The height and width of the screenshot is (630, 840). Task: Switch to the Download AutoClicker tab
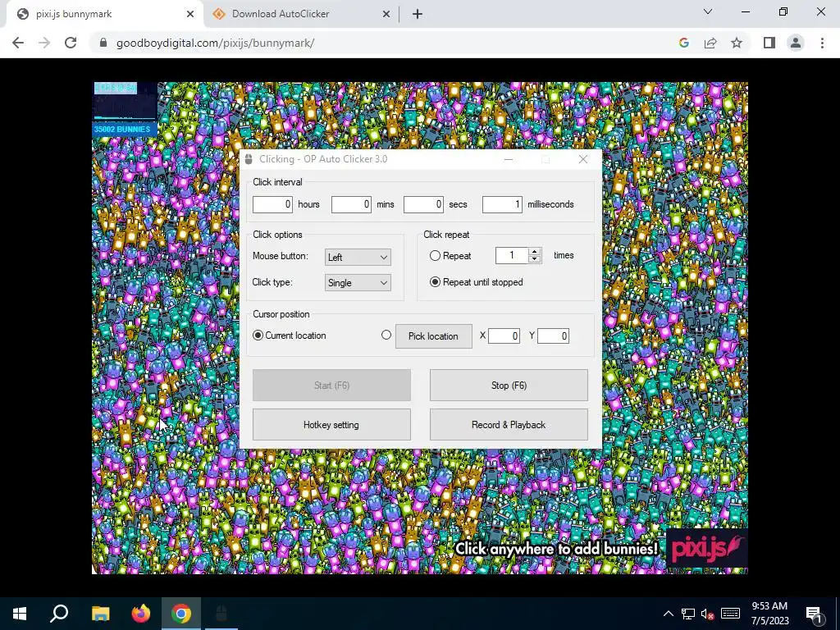(301, 15)
